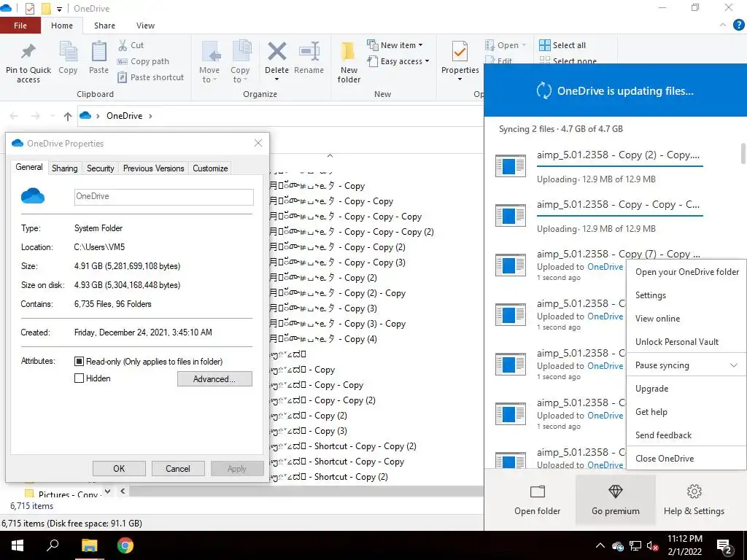Open the Sharing tab in Properties
This screenshot has height=560, width=747.
tap(65, 168)
